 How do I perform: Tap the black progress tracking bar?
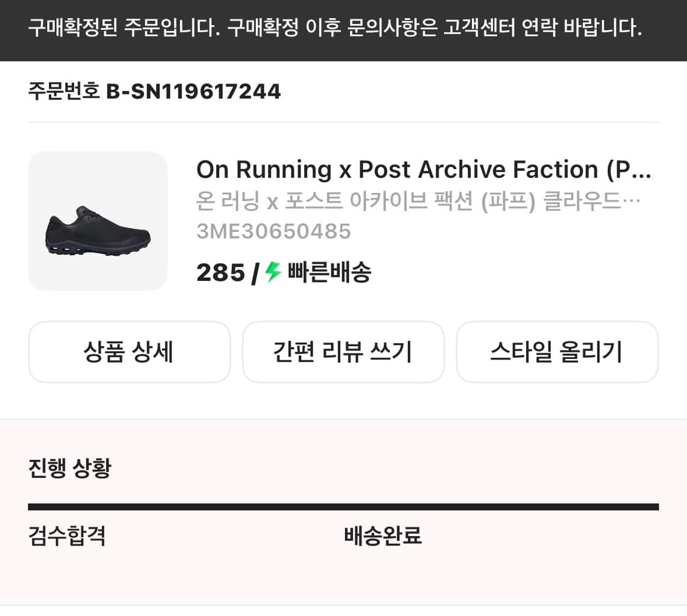click(343, 506)
